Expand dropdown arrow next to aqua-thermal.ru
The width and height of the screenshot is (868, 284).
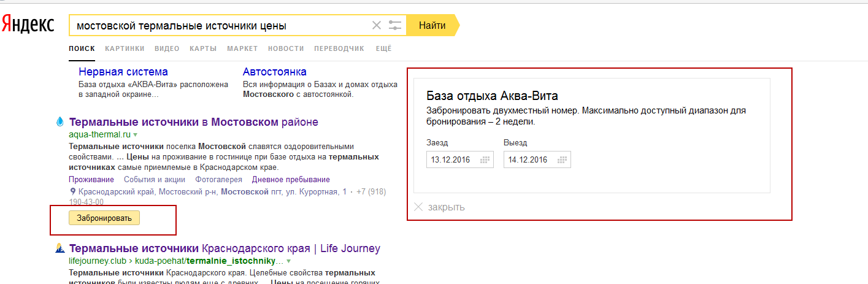pyautogui.click(x=136, y=134)
